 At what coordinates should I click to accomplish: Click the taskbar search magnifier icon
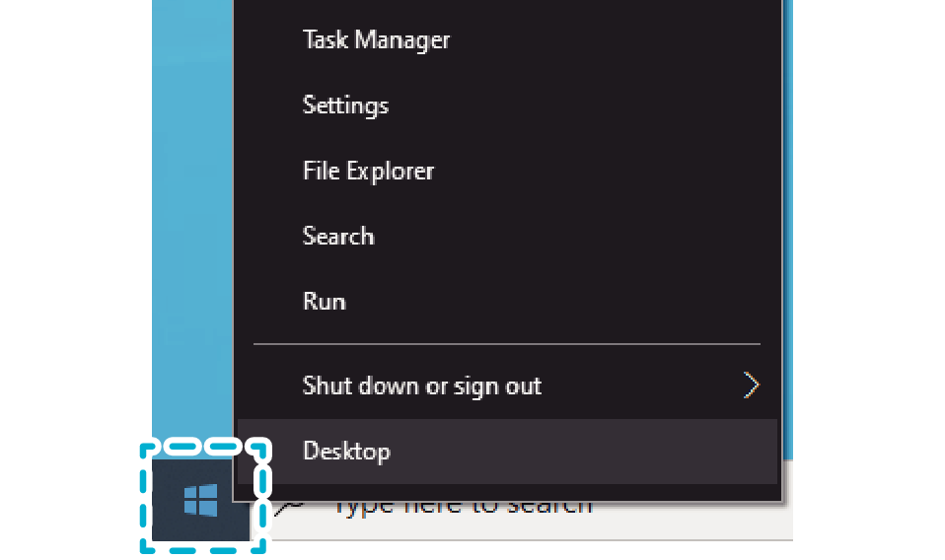coord(290,506)
